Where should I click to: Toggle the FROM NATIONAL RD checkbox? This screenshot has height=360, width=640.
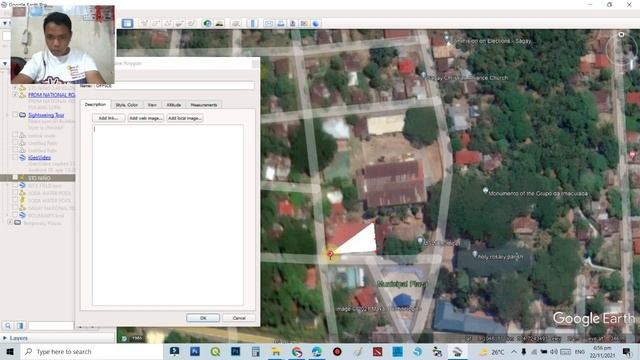click(16, 94)
